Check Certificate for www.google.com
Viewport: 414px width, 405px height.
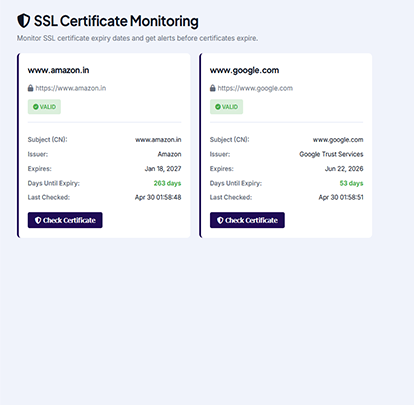247,220
